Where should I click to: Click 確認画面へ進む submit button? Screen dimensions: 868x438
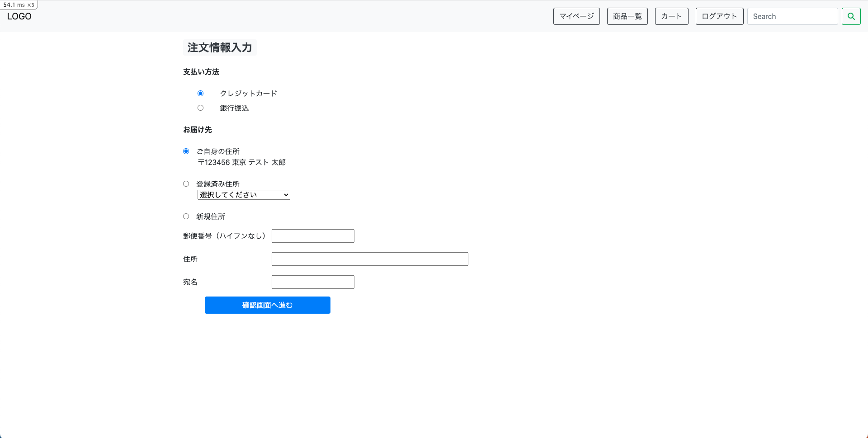[x=268, y=305]
